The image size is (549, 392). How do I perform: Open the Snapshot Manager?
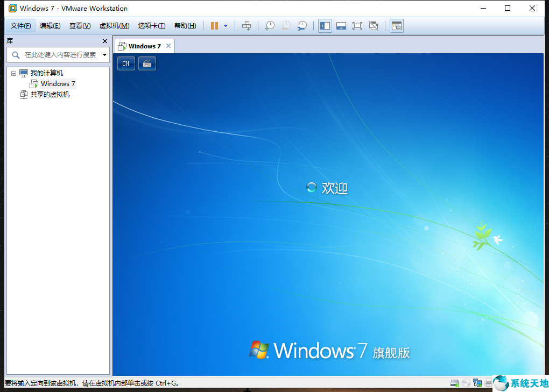tap(302, 25)
